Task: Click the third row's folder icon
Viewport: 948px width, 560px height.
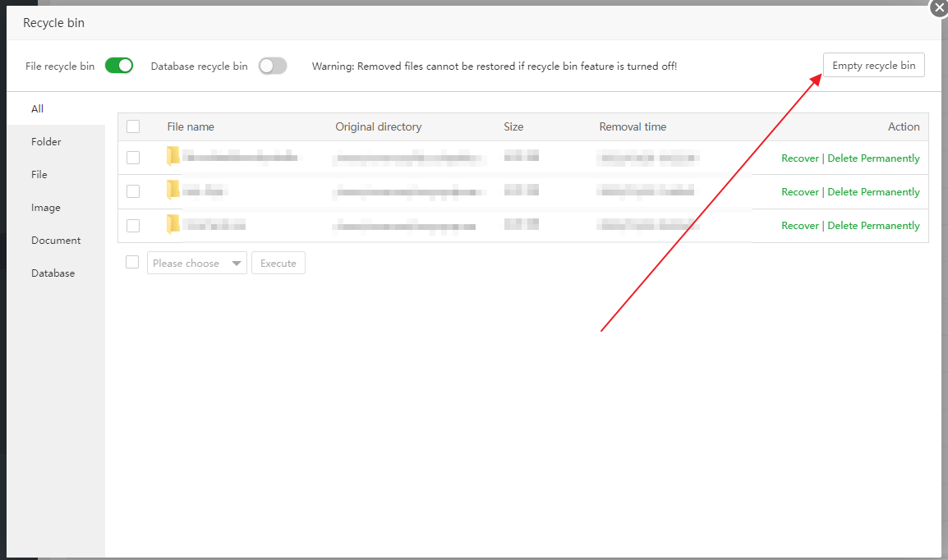Action: [173, 223]
